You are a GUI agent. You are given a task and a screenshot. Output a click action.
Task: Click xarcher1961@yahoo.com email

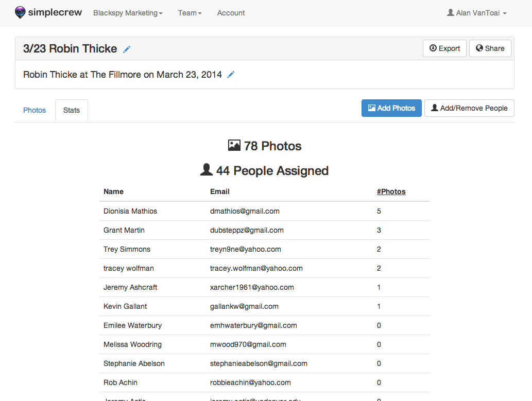[252, 287]
